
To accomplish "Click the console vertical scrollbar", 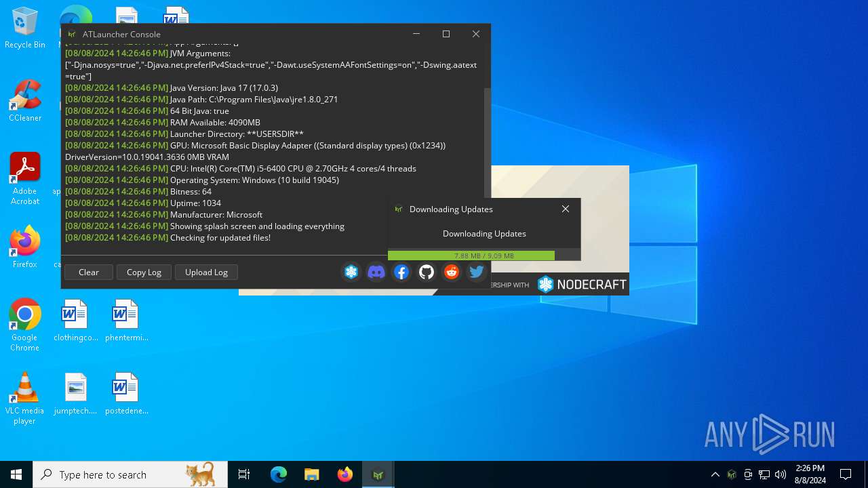I will (x=487, y=142).
